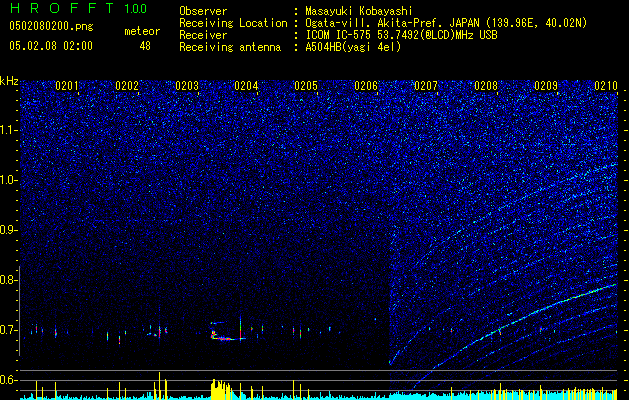The height and width of the screenshot is (400, 629).
Task: Click the 0209 time marker
Action: pos(546,86)
